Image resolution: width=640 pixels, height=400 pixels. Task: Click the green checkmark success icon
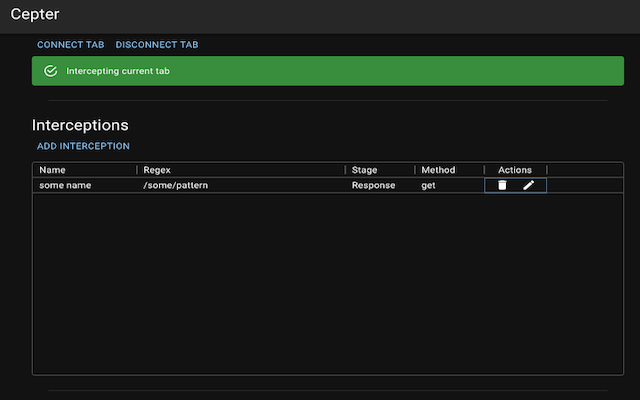[51, 71]
